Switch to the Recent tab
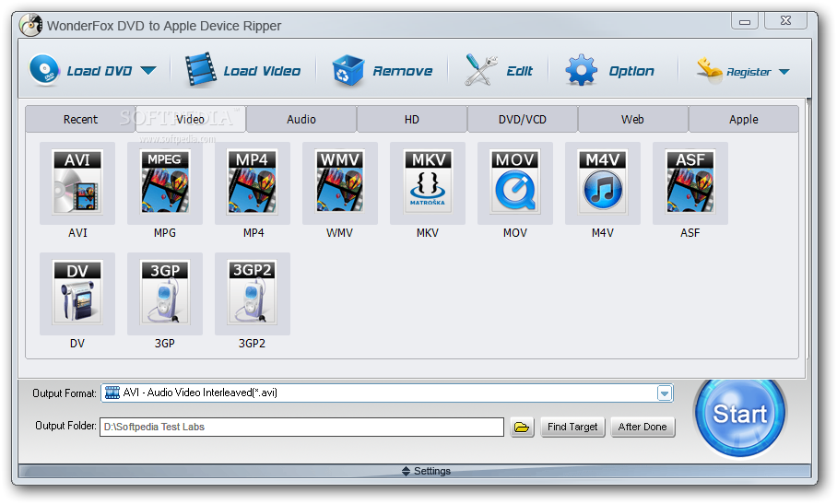Image resolution: width=837 pixels, height=504 pixels. point(80,119)
